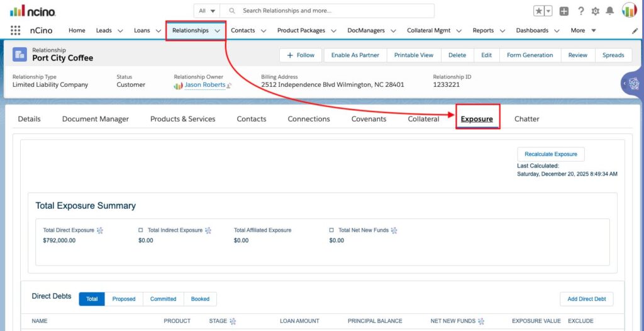Toggle the Total Indirect Exposure checkbox
This screenshot has width=644, height=331.
pyautogui.click(x=141, y=230)
